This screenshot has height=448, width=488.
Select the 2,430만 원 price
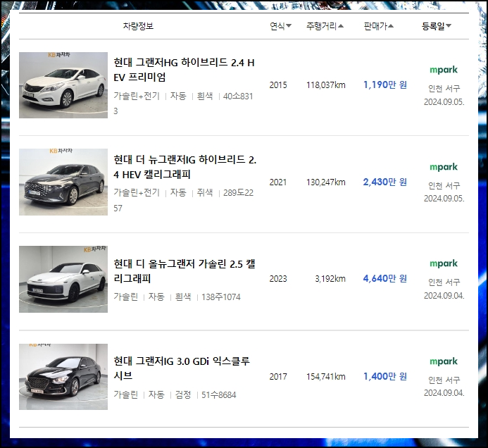385,182
